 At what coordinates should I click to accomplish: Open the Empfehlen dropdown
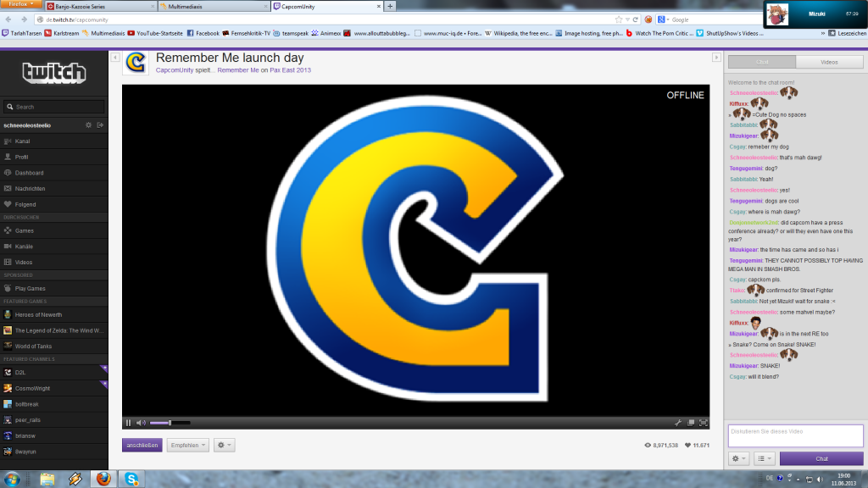(x=187, y=445)
